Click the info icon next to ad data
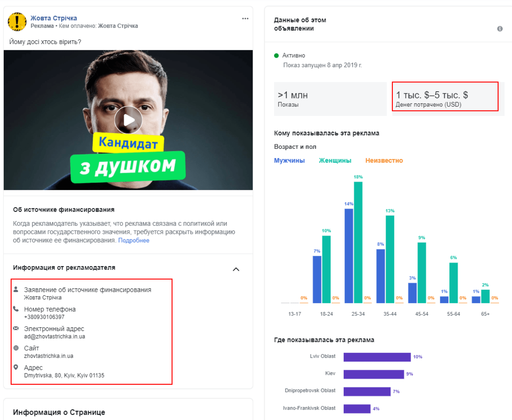Viewport: 512px width, 420px height. tap(500, 29)
